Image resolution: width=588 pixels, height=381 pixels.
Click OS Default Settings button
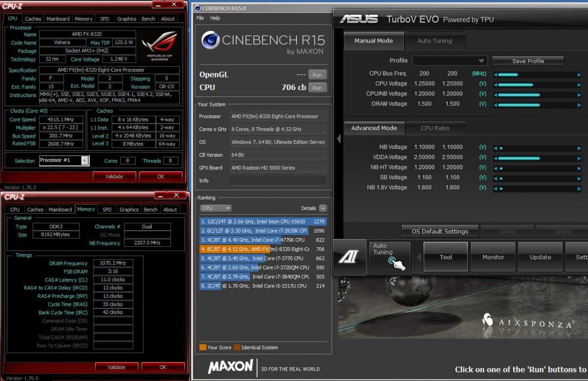tap(440, 231)
